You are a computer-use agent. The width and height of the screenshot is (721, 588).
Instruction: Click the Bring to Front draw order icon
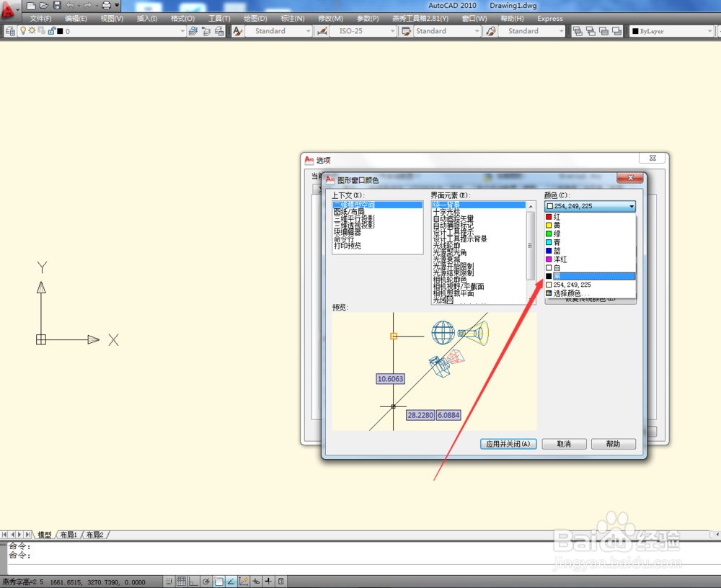point(578,31)
